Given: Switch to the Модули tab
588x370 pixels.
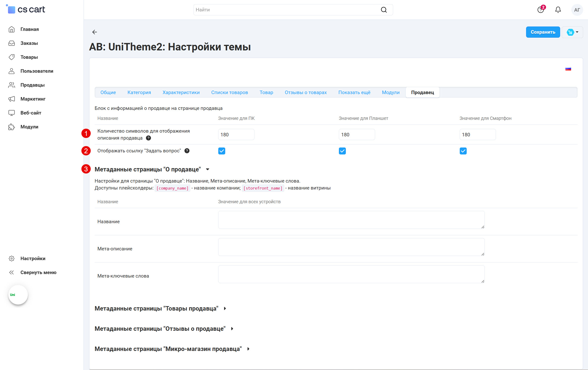Looking at the screenshot, I should (391, 92).
